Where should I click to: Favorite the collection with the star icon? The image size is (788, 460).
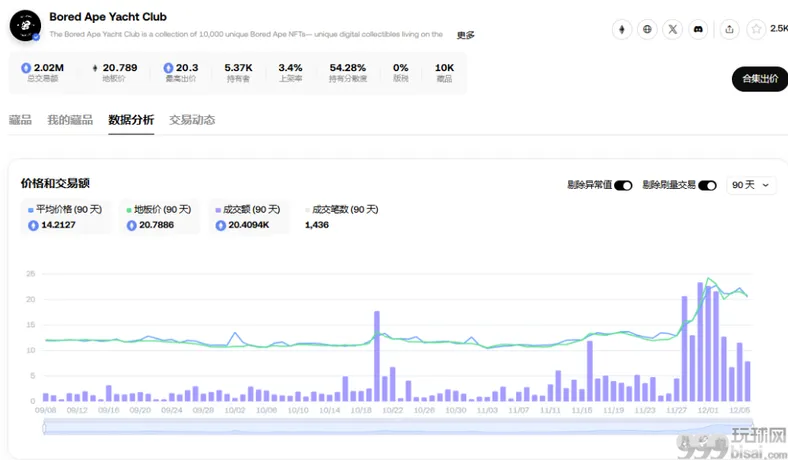(756, 29)
